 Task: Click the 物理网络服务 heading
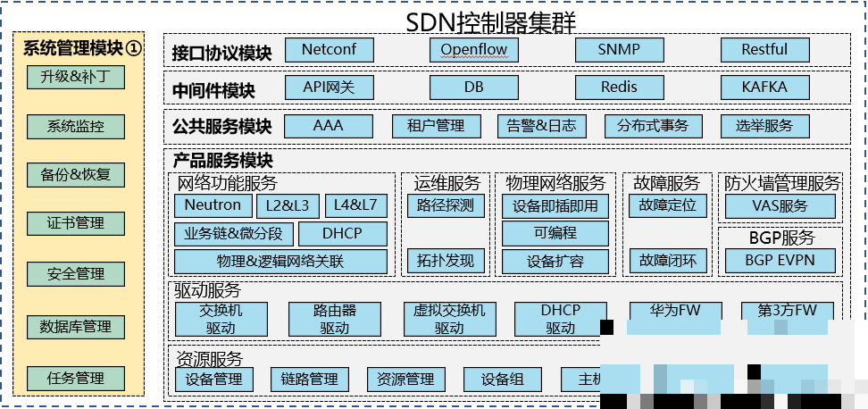tap(555, 182)
